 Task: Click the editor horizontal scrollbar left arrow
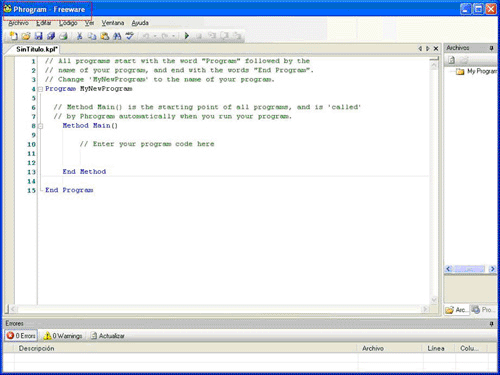point(13,309)
